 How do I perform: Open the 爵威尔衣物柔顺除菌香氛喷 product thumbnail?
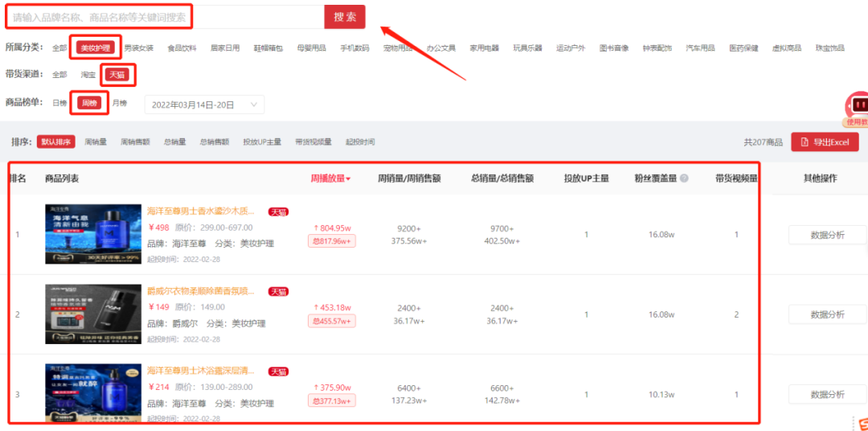(93, 314)
